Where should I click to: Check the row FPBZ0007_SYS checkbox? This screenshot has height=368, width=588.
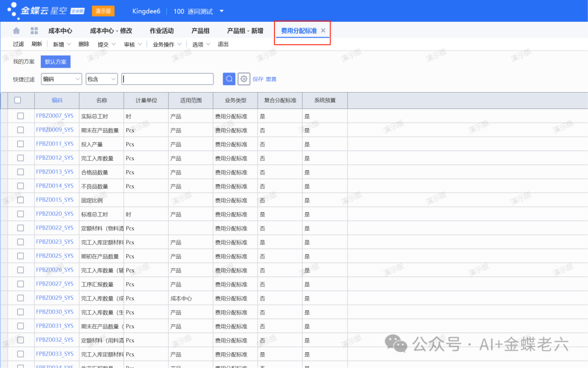(x=21, y=116)
